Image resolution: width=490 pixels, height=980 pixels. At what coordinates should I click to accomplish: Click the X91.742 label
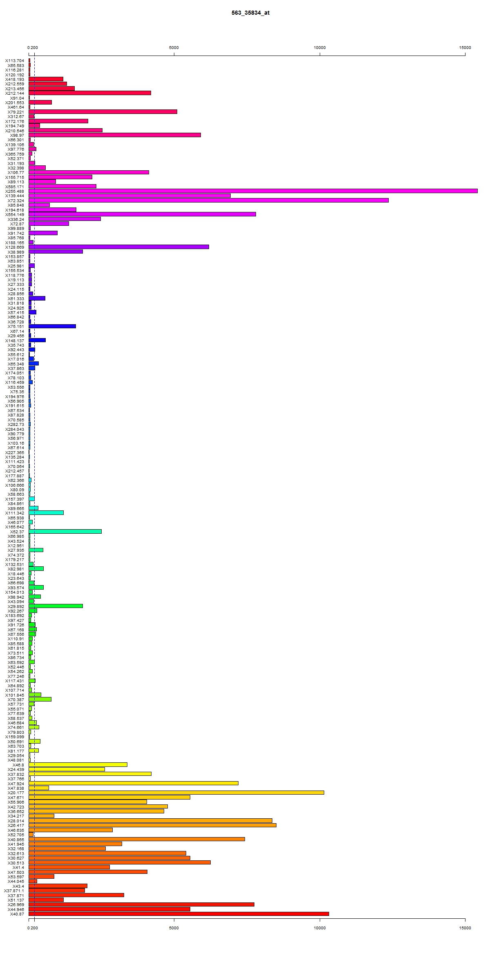point(16,233)
